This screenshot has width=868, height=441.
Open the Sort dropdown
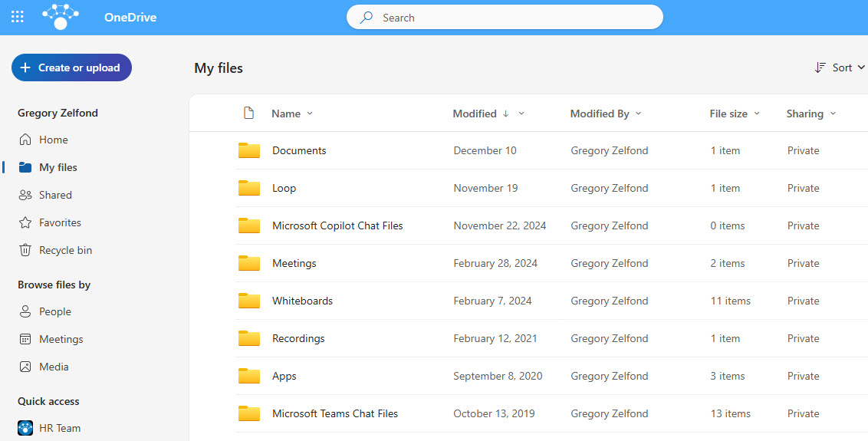tap(840, 67)
